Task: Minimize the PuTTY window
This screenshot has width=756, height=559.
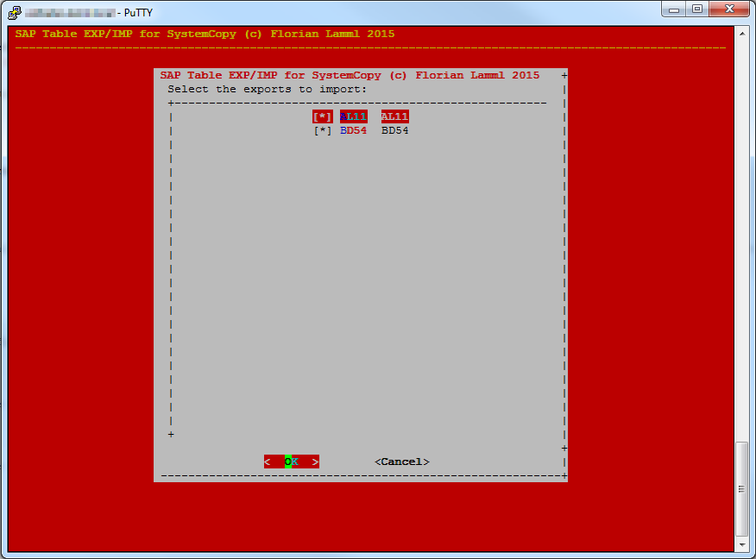Action: pyautogui.click(x=674, y=9)
